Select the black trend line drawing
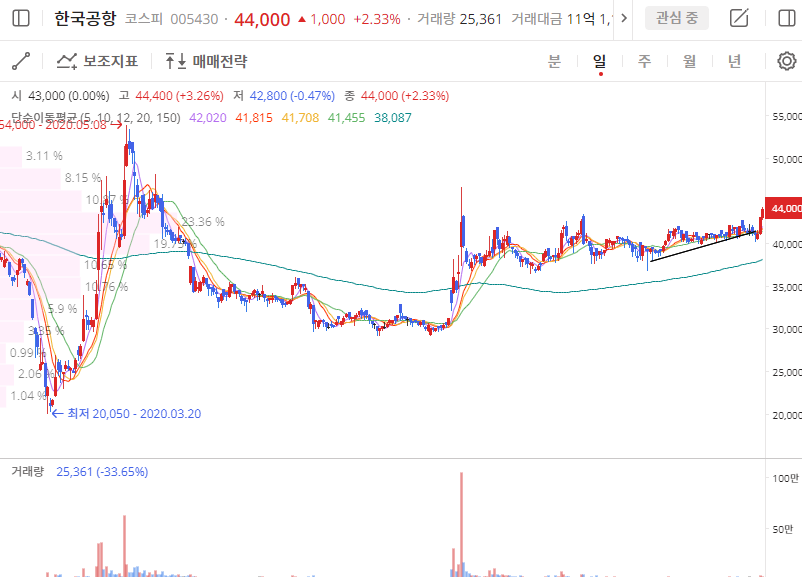This screenshot has height=577, width=802. click(703, 246)
